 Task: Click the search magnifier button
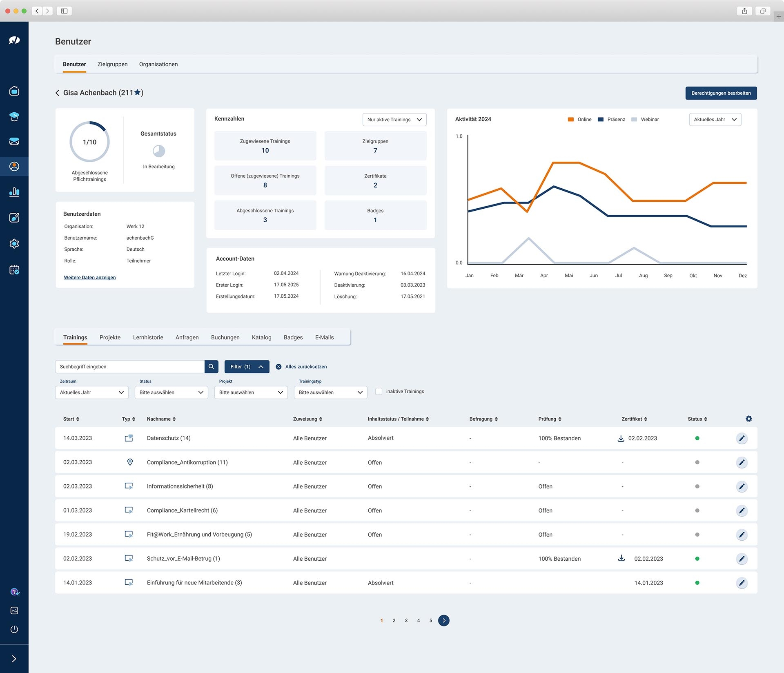click(x=211, y=367)
